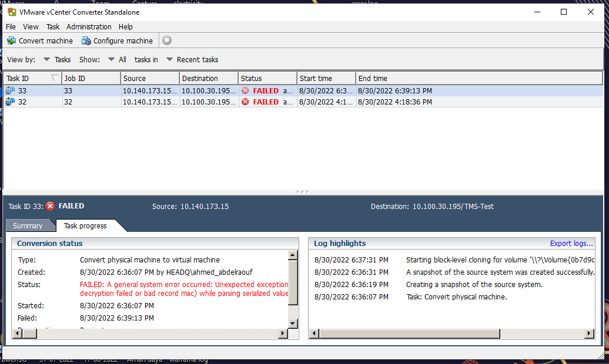Switch to the Summary tab

[28, 225]
